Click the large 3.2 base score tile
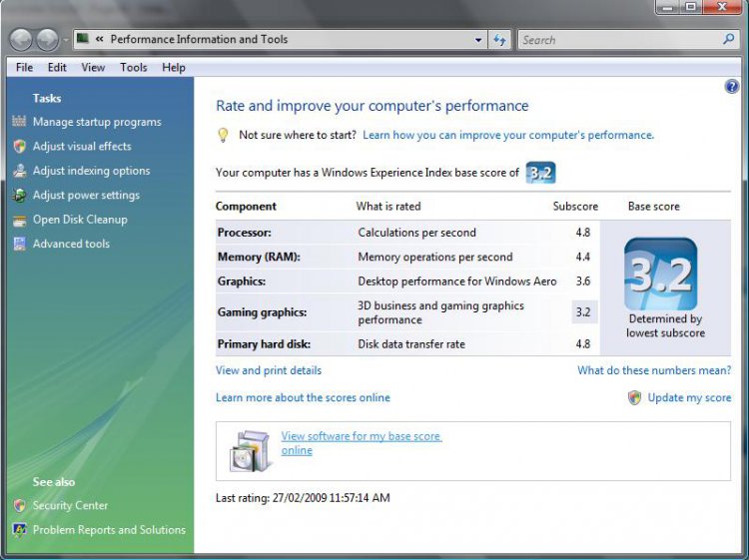This screenshot has width=749, height=560. [x=661, y=275]
